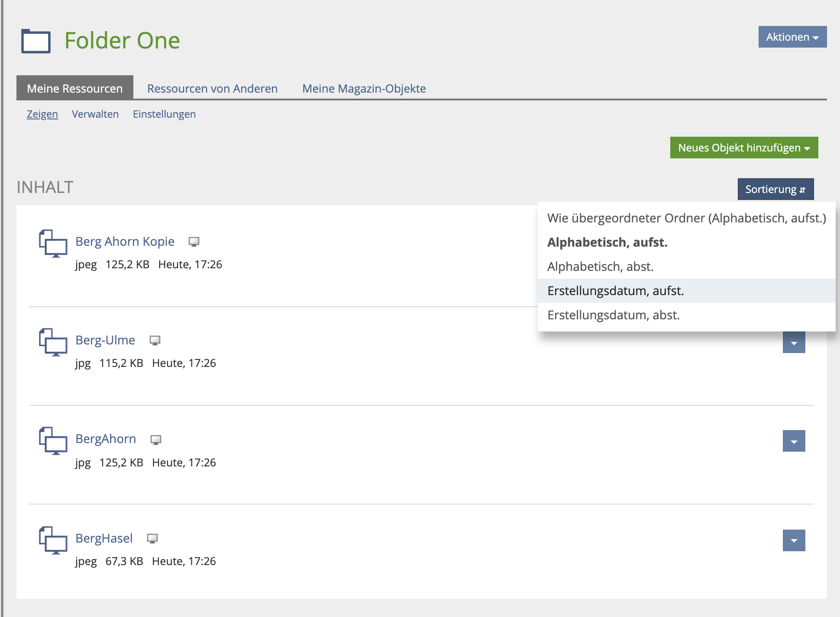Open the Aktionen dropdown
840x617 pixels.
[792, 37]
